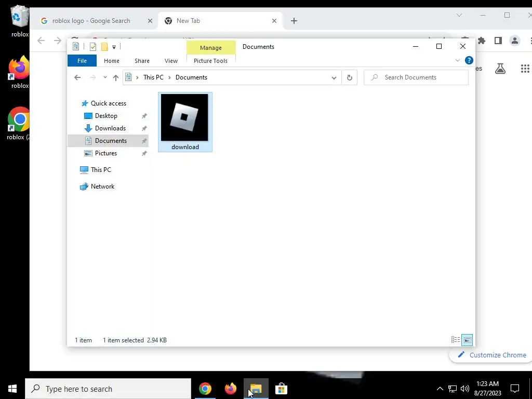Screen dimensions: 532x399
Task: Expand the ribbon with the chevron
Action: point(457,60)
